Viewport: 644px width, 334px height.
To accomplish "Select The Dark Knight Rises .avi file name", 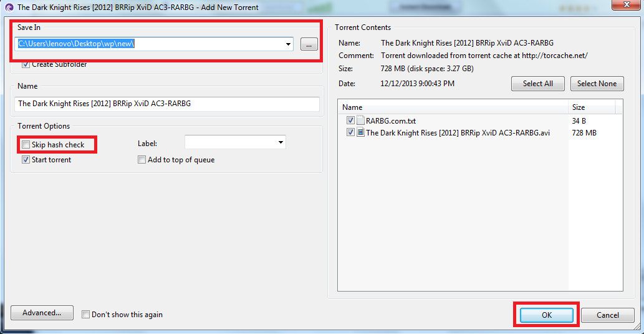I will 458,133.
